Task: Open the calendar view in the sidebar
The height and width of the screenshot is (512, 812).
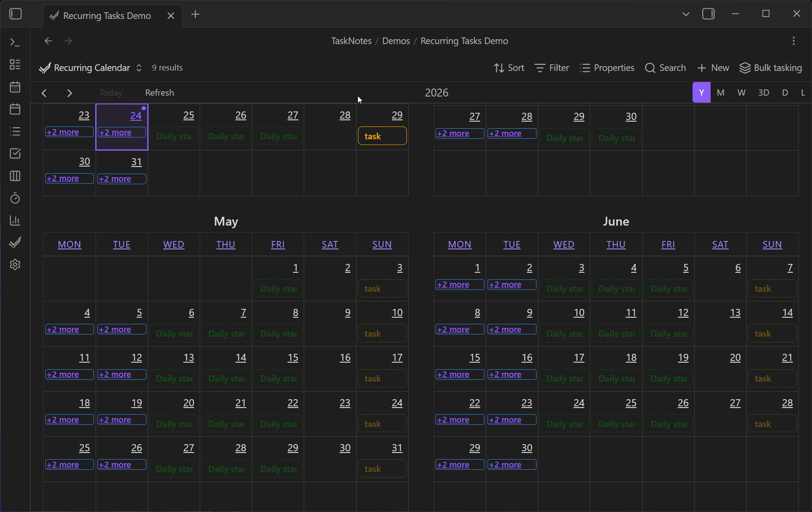Action: click(15, 109)
